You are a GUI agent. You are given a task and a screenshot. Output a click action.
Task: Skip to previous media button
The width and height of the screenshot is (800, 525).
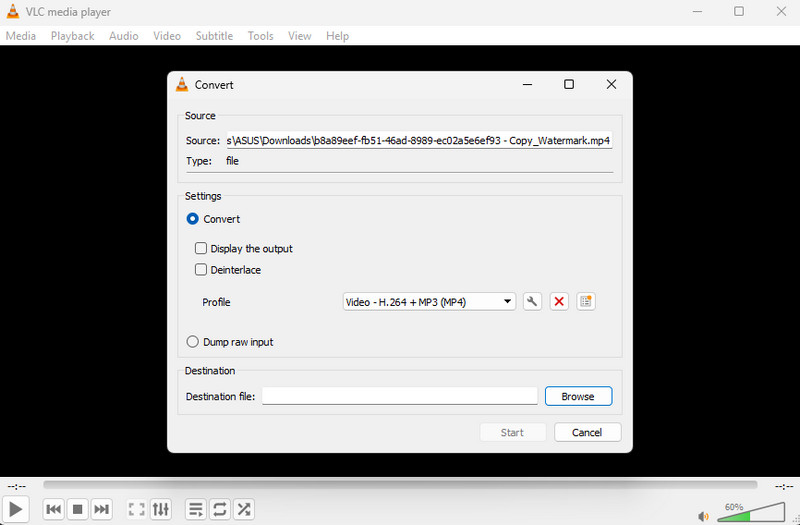pyautogui.click(x=54, y=509)
